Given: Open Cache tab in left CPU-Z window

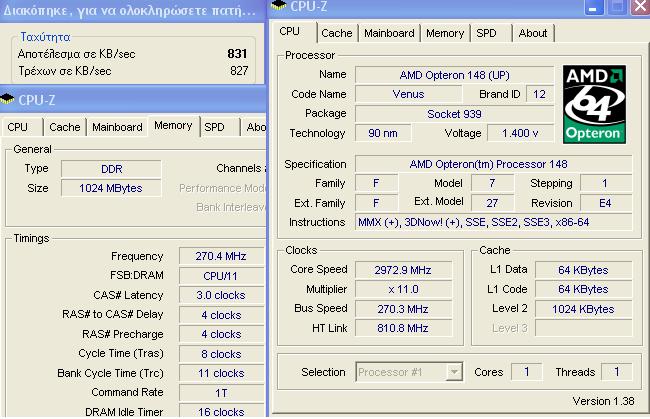Looking at the screenshot, I should 64,127.
